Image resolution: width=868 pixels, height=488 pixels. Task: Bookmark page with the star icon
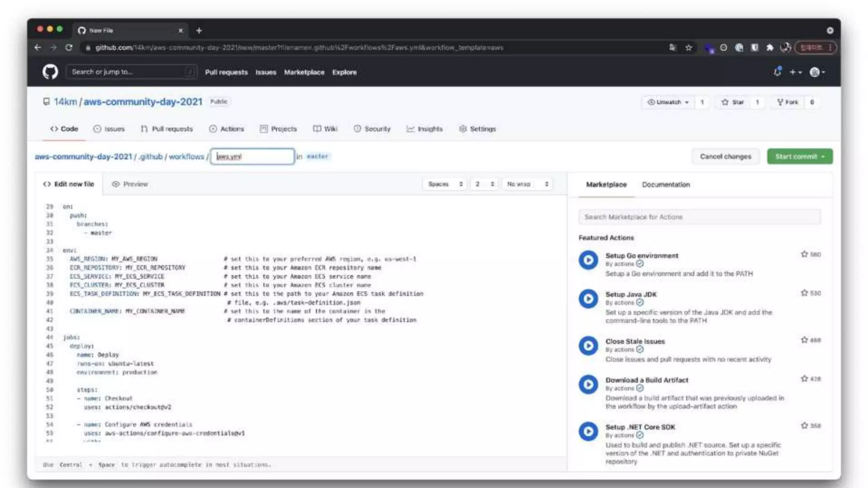click(689, 47)
